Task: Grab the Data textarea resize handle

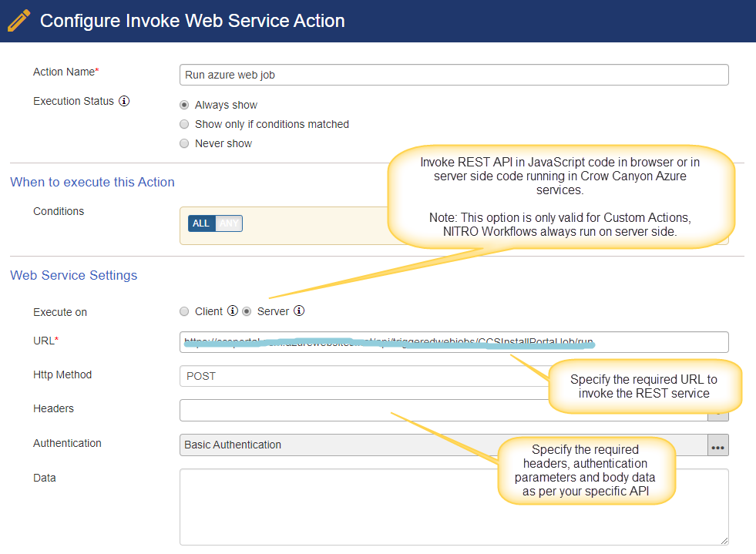Action: click(724, 541)
